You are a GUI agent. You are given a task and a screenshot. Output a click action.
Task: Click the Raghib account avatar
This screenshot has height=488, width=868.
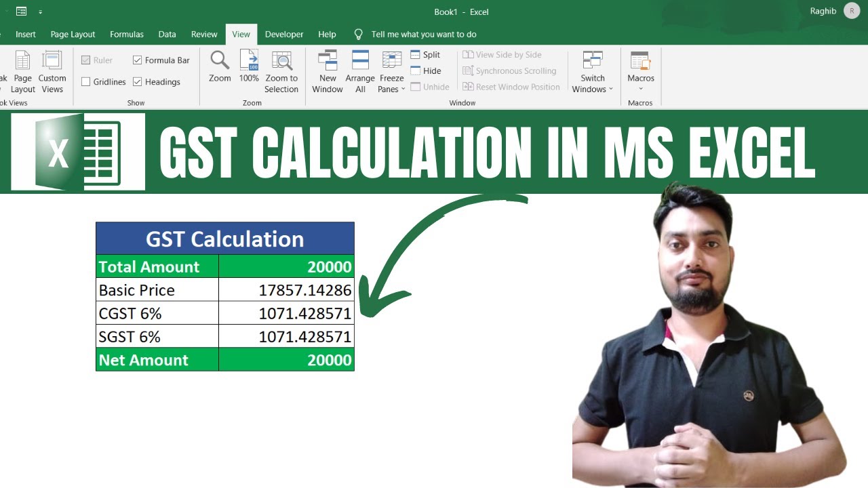tap(852, 11)
